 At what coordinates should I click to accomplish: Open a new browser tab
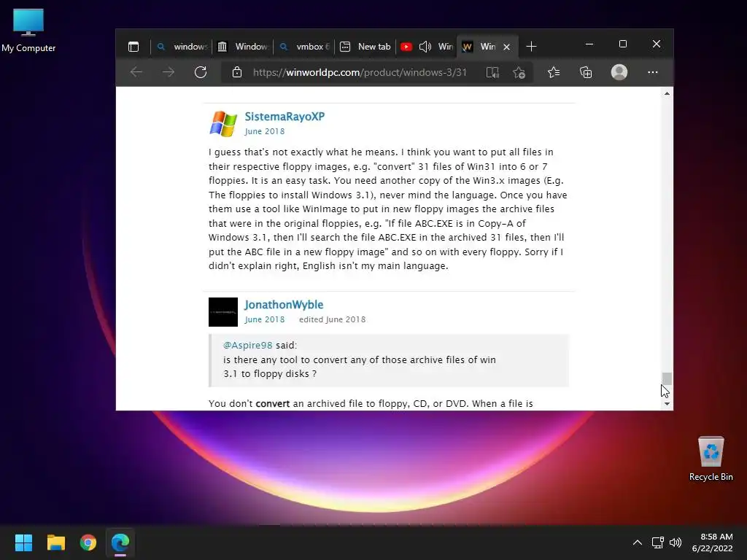(x=531, y=47)
